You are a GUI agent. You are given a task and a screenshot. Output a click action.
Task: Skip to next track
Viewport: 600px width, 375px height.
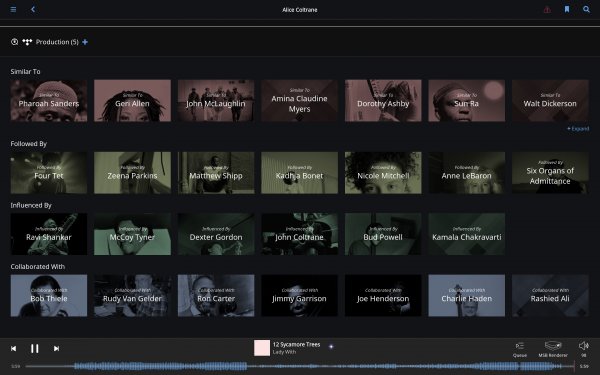pos(56,348)
